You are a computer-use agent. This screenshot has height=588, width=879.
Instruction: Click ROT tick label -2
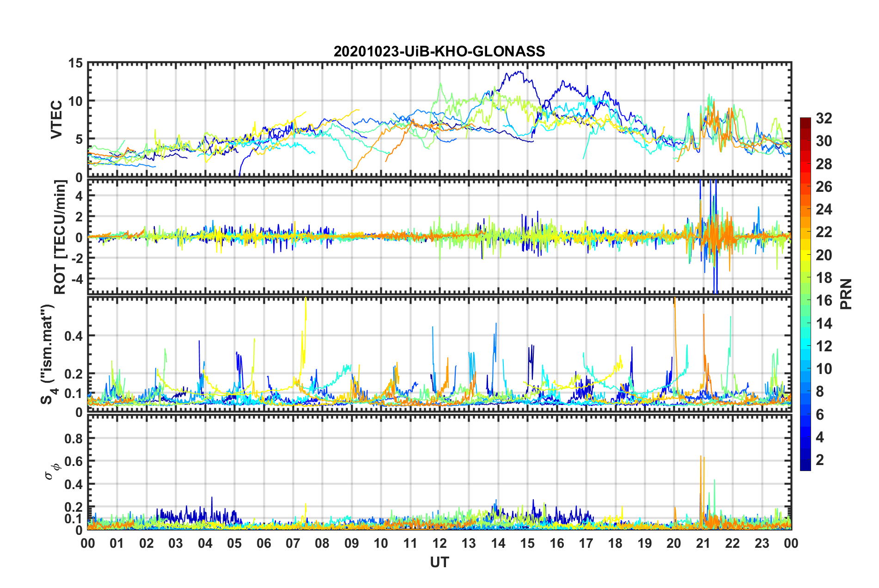78,258
